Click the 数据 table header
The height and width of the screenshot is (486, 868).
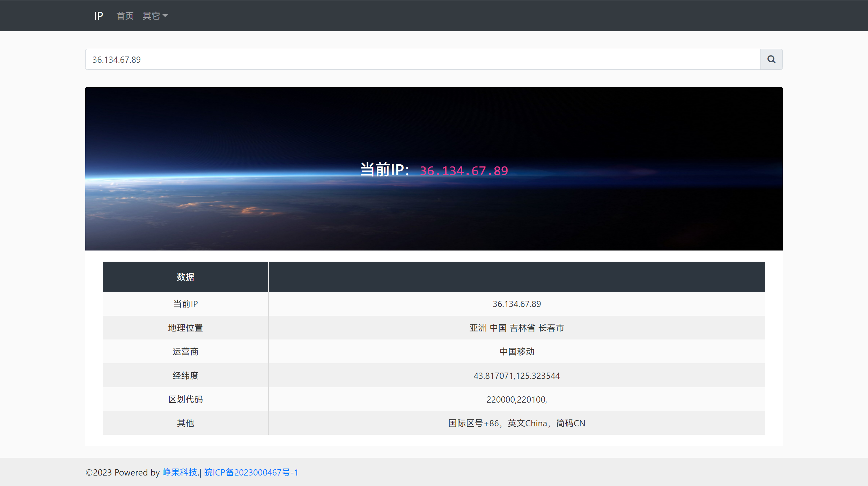pos(185,277)
